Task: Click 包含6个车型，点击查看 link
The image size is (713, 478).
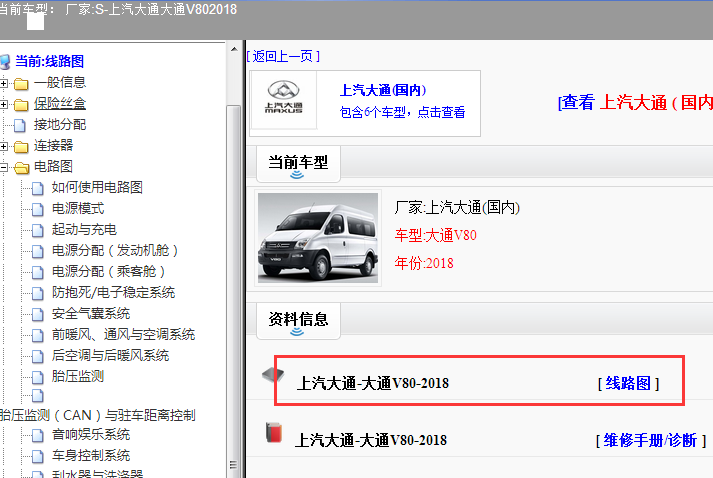Action: click(402, 112)
